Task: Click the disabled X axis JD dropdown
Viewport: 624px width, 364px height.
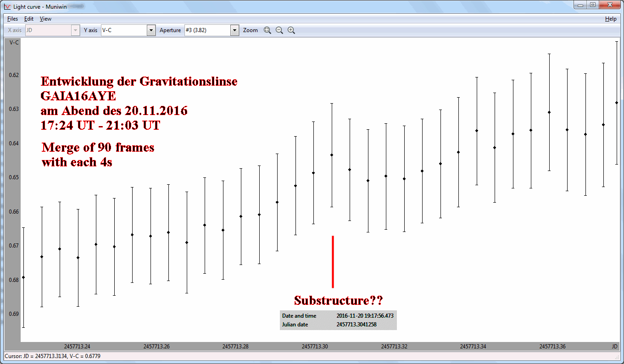Action: tap(52, 30)
